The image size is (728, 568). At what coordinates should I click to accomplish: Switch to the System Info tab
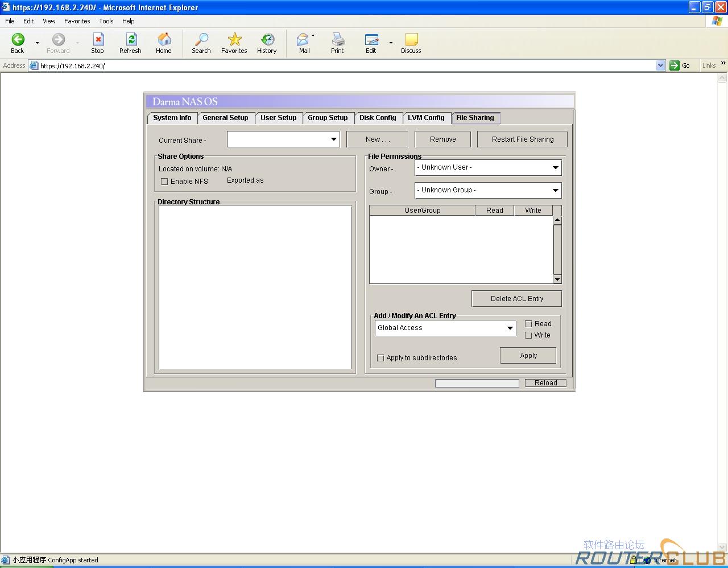pos(172,118)
